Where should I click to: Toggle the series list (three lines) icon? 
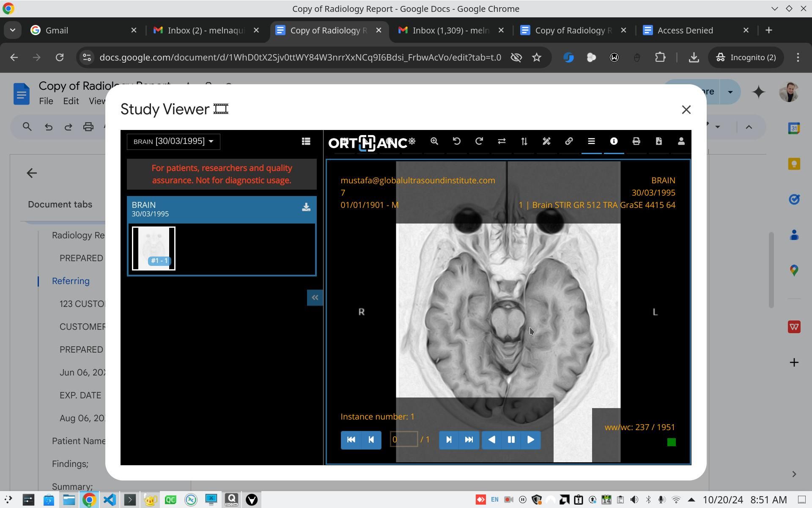click(591, 141)
